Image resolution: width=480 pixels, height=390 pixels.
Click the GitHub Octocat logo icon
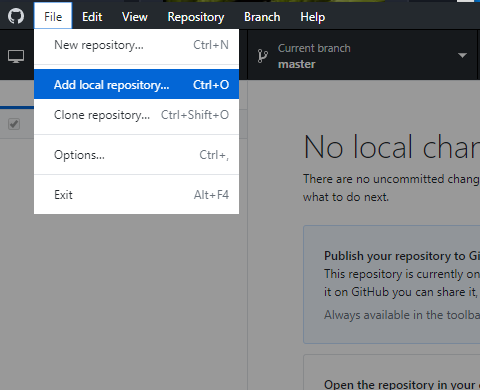(16, 16)
